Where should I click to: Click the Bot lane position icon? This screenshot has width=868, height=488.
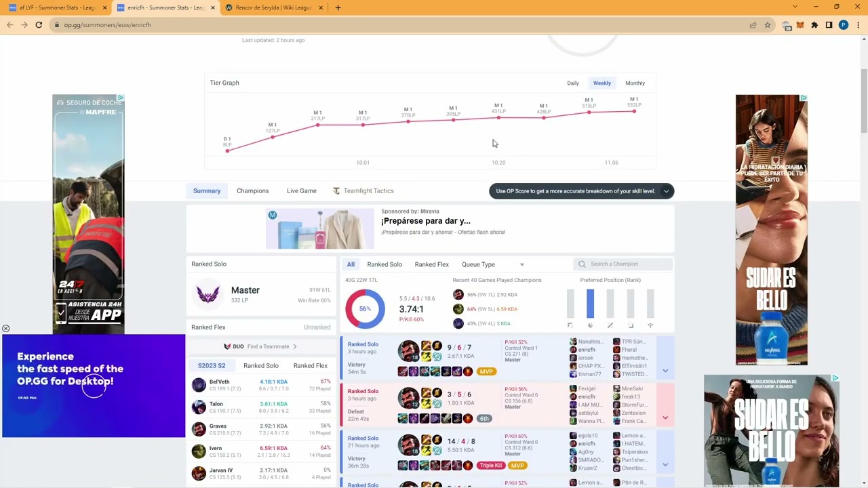click(631, 325)
